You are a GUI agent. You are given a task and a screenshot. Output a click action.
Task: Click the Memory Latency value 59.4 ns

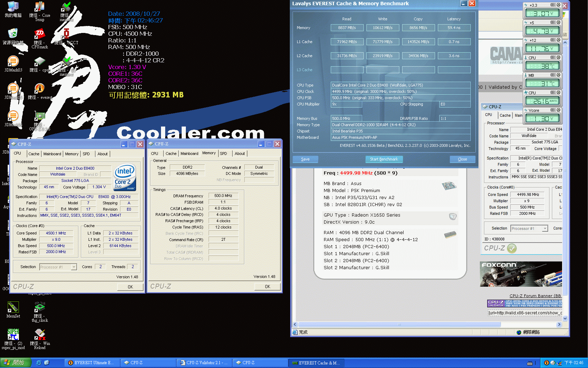coord(454,28)
